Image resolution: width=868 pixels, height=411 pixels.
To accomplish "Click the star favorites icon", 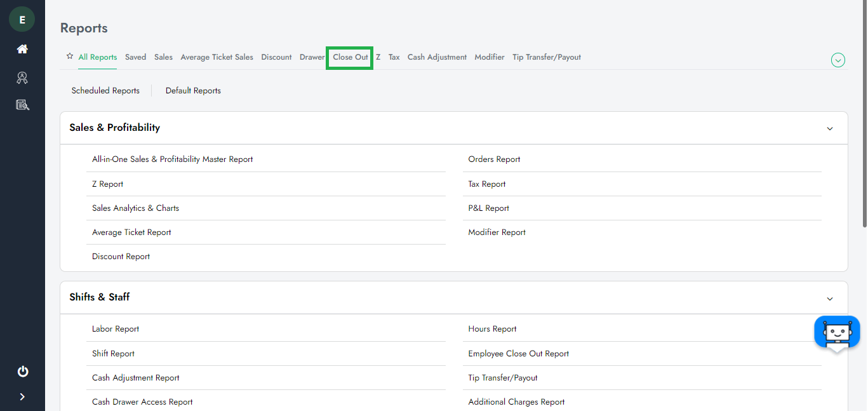I will pyautogui.click(x=70, y=57).
